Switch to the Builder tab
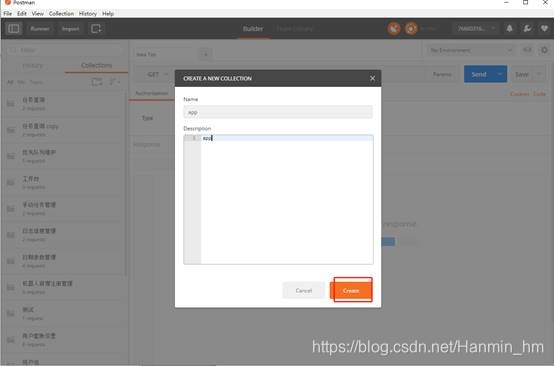 point(253,29)
